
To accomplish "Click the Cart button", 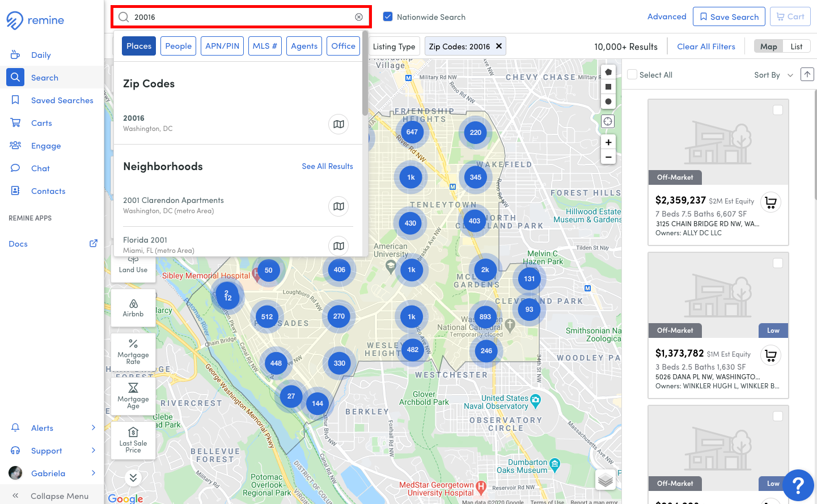I will point(790,16).
